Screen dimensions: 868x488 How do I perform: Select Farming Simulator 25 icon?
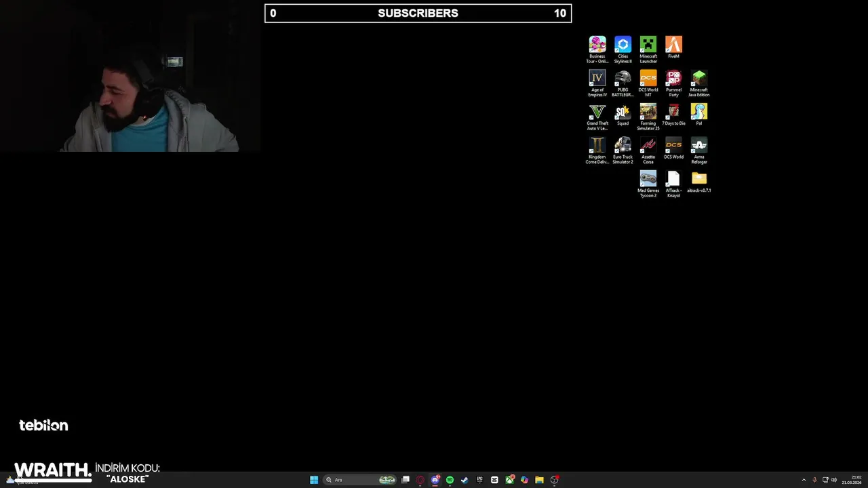point(648,117)
